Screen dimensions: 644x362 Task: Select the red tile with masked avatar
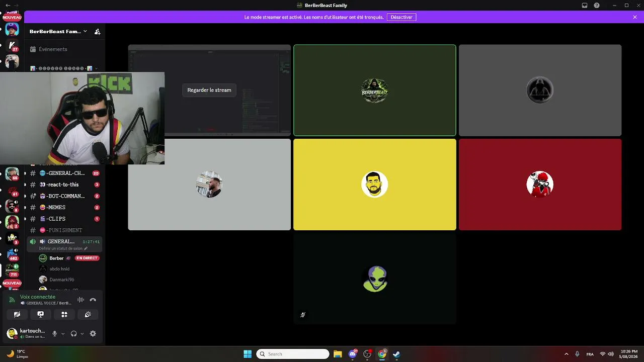[x=540, y=185]
